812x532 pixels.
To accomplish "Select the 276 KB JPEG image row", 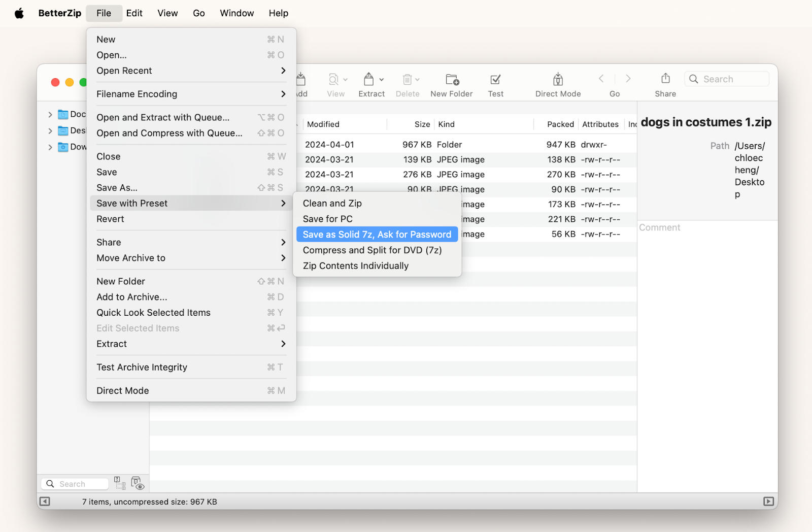I will 467,175.
